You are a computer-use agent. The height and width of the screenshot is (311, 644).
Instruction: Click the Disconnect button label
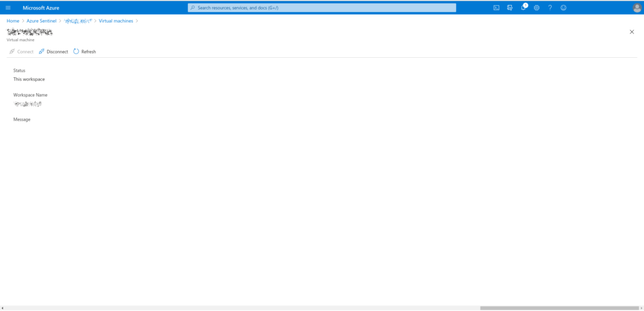point(57,52)
